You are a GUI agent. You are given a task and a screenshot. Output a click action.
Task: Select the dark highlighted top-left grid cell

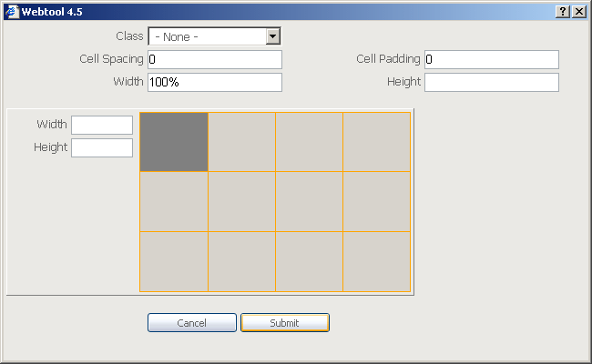click(x=173, y=141)
